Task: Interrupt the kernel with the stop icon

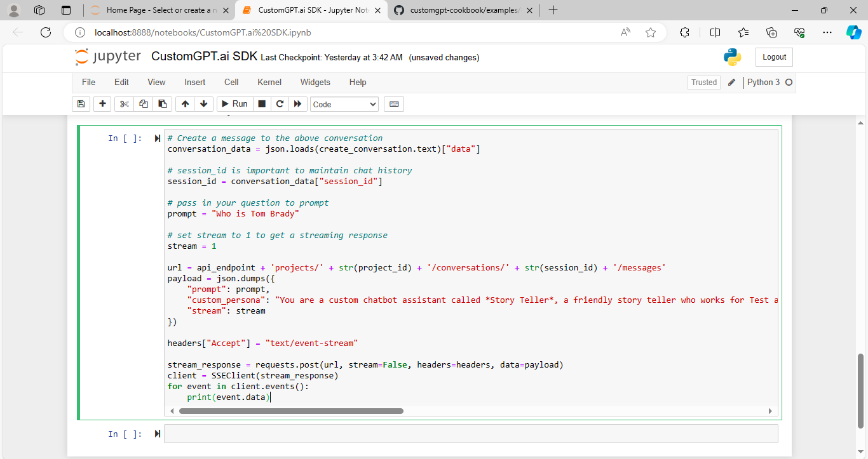Action: point(262,103)
